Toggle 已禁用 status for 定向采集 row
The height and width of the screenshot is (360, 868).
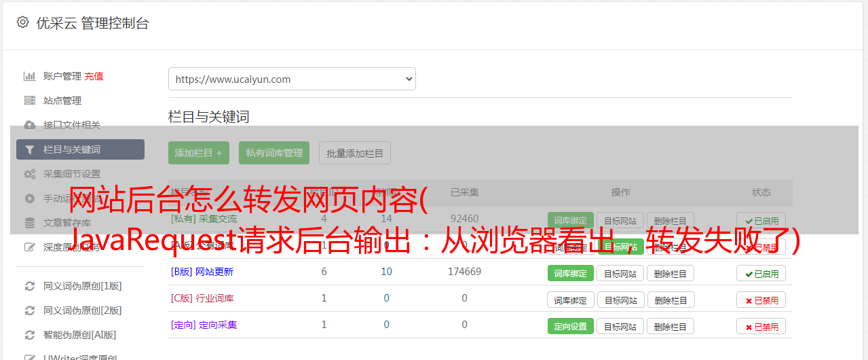click(x=761, y=326)
